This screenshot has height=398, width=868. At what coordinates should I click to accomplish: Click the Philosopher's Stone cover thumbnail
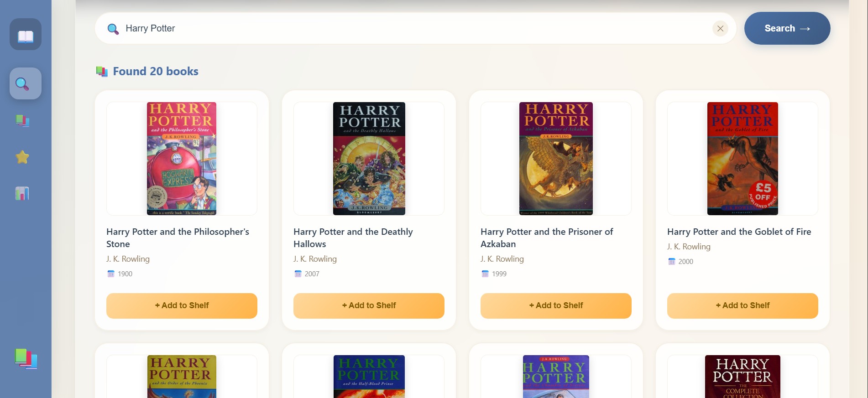182,158
